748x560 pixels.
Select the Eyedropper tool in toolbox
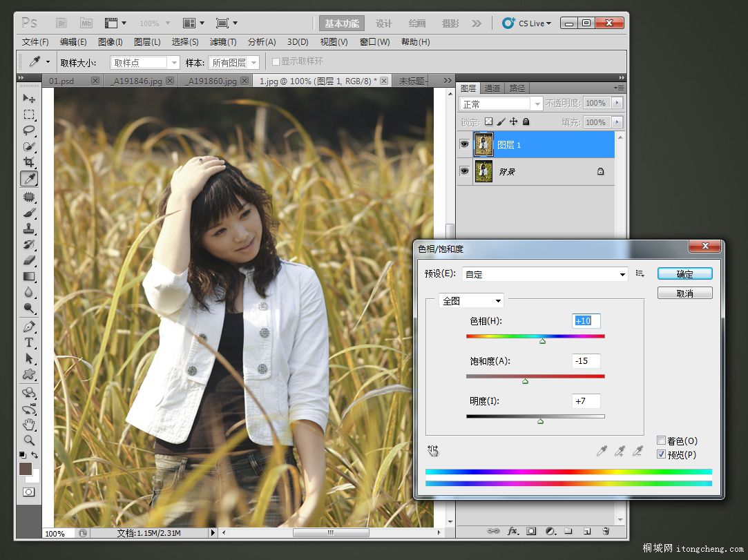click(29, 178)
